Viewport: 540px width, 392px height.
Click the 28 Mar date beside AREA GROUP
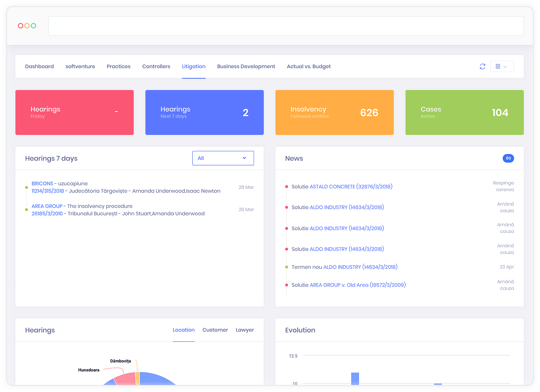pos(246,209)
